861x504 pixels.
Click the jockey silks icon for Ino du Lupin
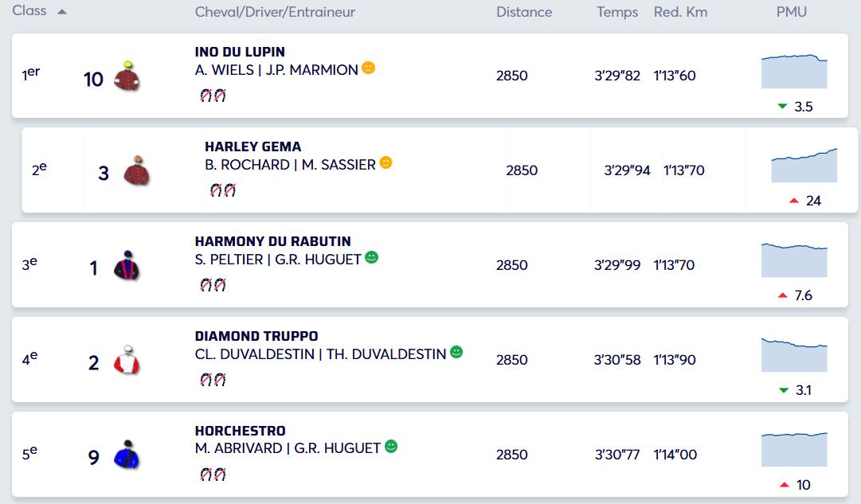click(126, 76)
